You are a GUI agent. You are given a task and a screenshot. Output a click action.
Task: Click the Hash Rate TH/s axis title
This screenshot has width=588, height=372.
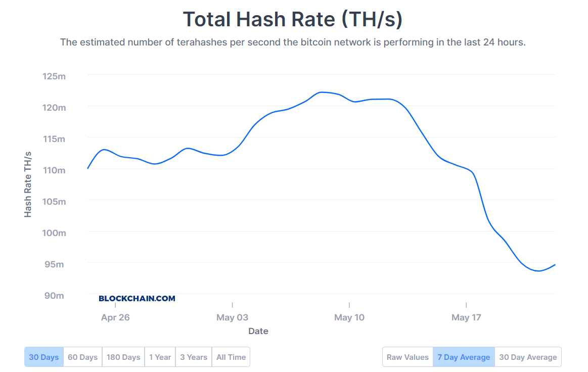pos(28,184)
